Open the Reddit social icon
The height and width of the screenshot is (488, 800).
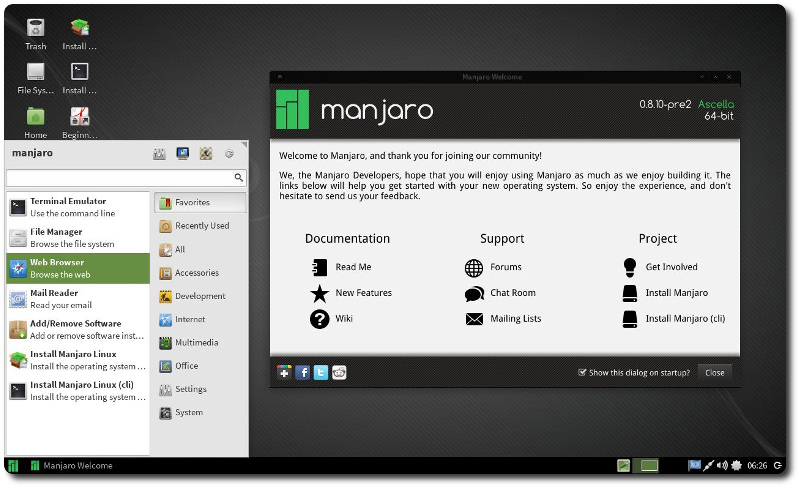click(x=339, y=373)
